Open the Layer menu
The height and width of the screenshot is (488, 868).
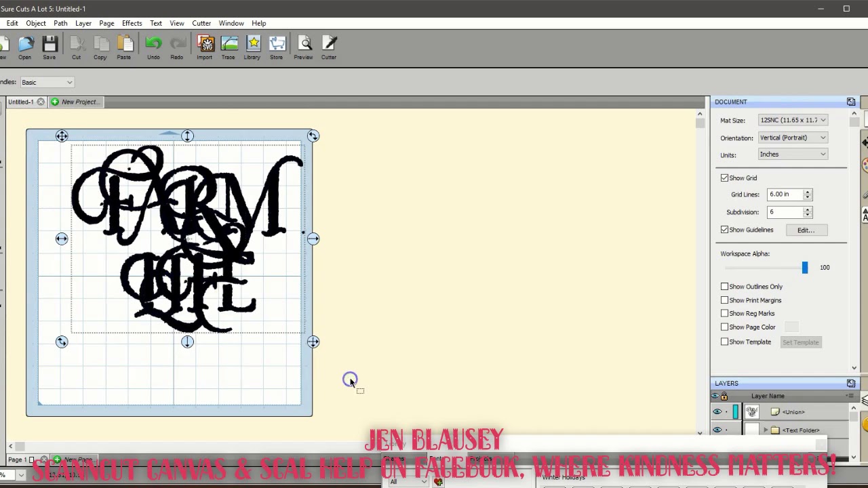83,23
